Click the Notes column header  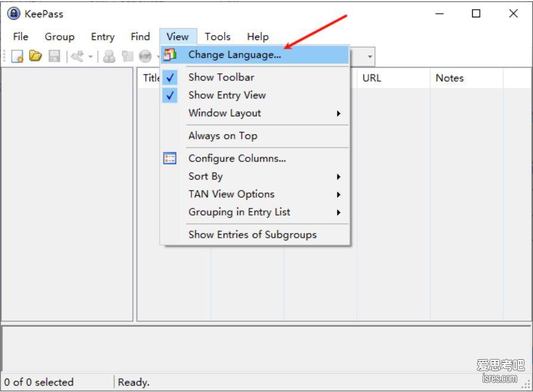[x=466, y=78]
